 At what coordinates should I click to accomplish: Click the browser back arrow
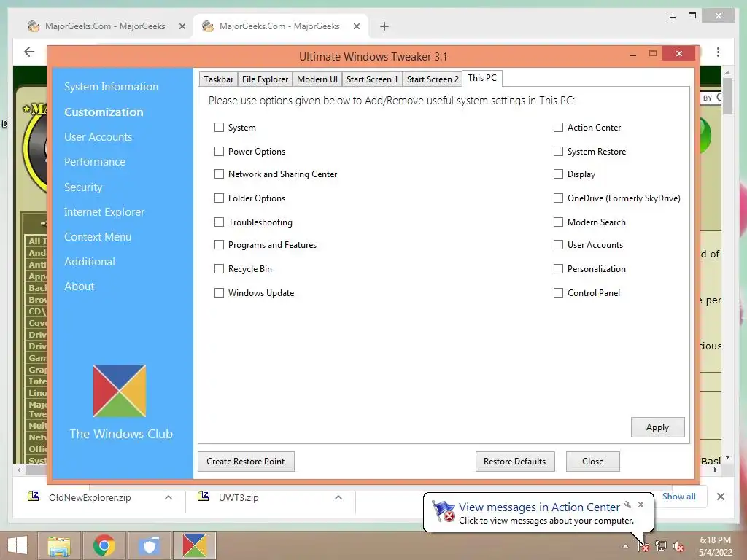pos(29,52)
